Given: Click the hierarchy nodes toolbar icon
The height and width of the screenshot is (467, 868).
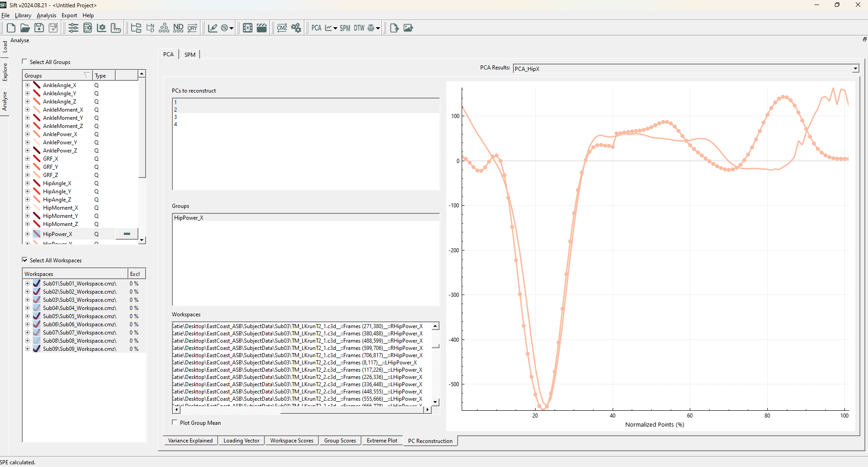Looking at the screenshot, I should 164,28.
